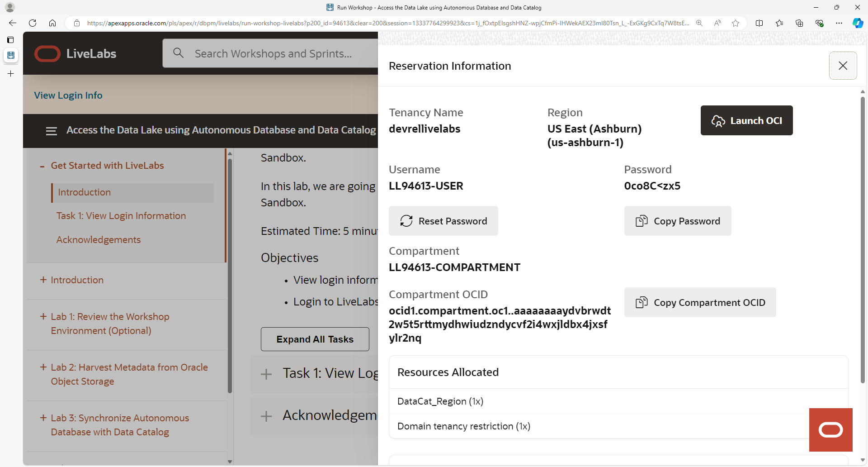This screenshot has height=467, width=868.
Task: Select the password value 0co8C<zx5
Action: (x=652, y=186)
